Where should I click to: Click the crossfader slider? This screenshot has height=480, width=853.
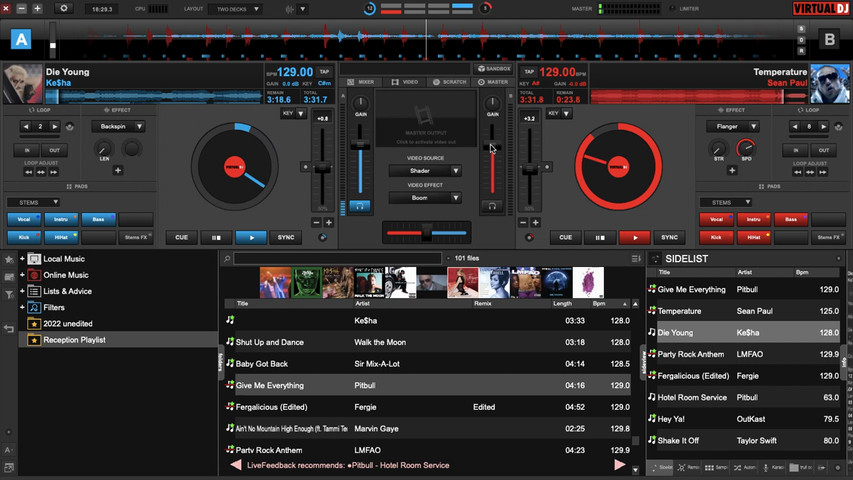point(426,233)
